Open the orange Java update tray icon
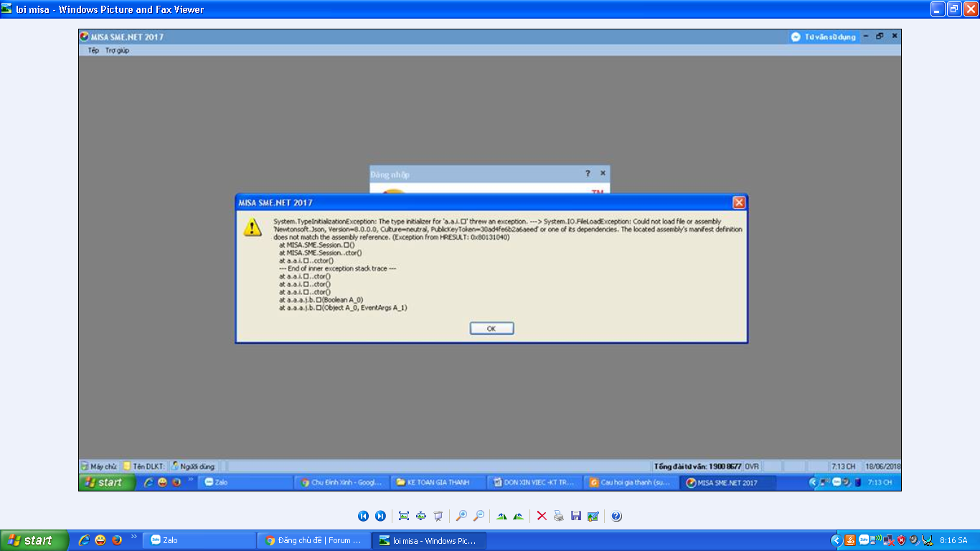Image resolution: width=980 pixels, height=551 pixels. pyautogui.click(x=851, y=540)
